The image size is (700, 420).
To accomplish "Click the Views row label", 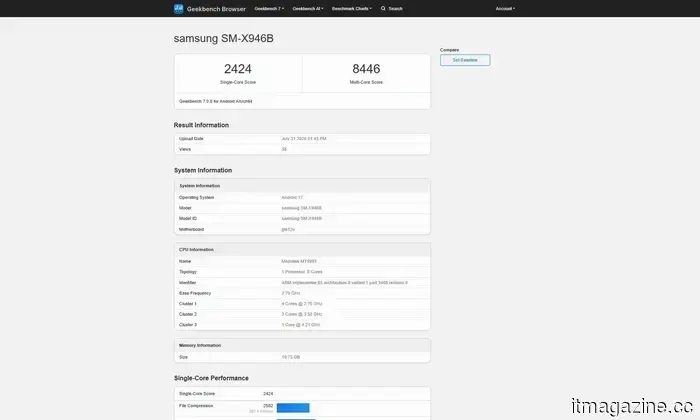I will [x=185, y=150].
